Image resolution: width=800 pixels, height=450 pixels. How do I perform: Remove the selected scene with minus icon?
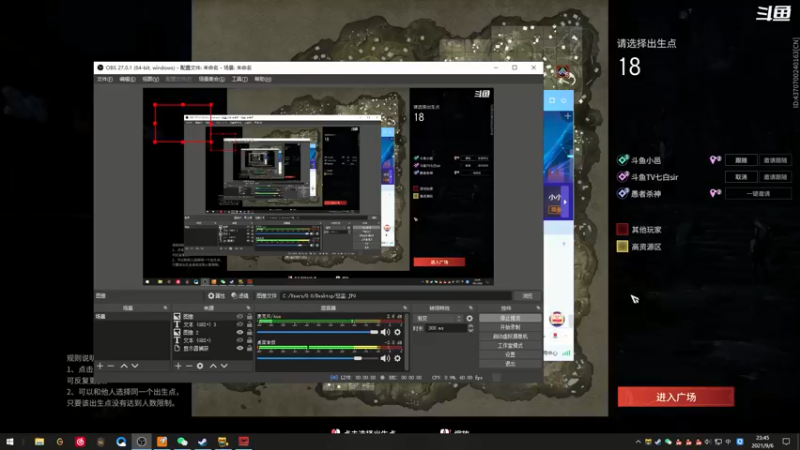click(x=111, y=366)
